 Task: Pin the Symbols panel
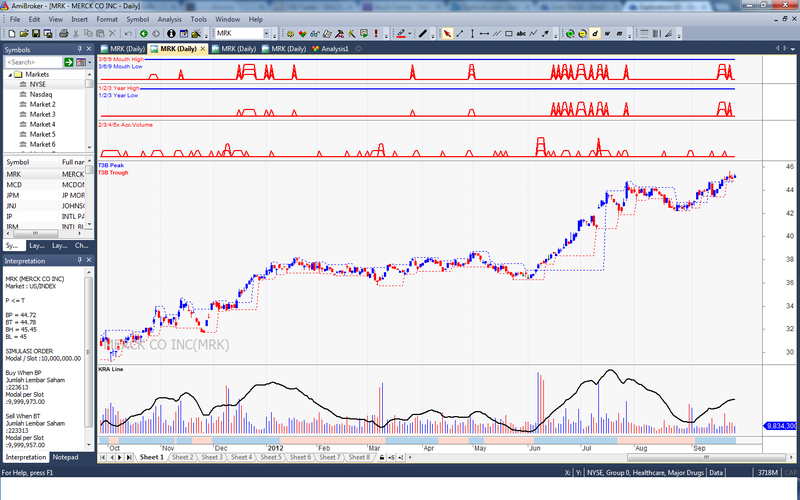tap(80, 49)
